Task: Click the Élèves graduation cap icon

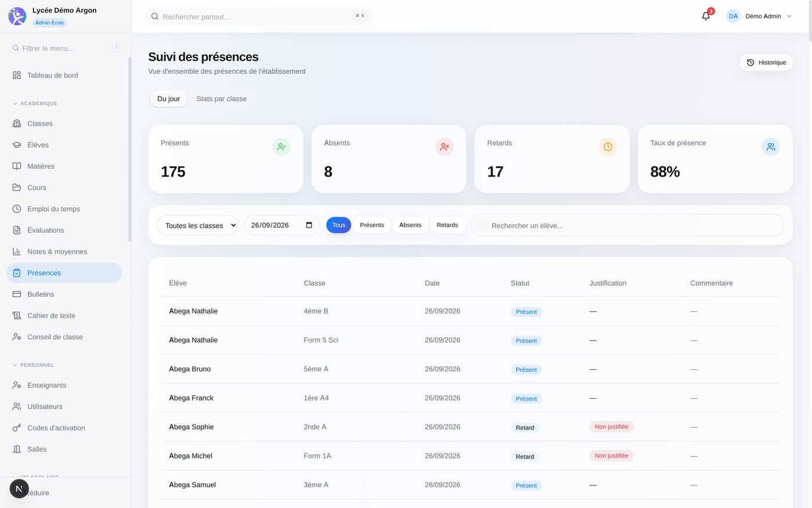Action: coord(17,145)
